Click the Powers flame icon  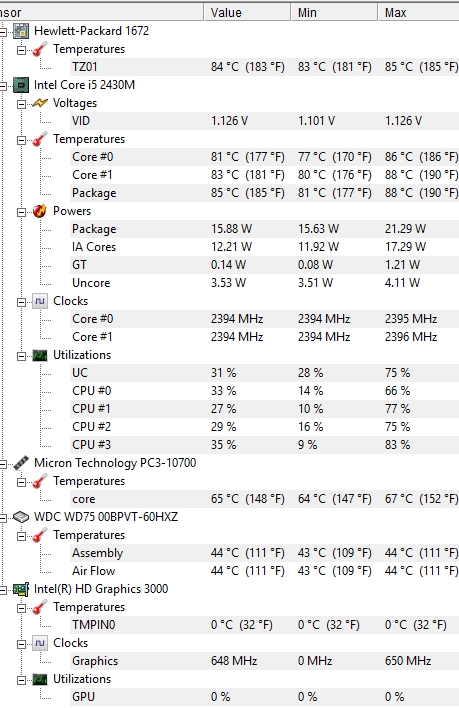[x=40, y=211]
